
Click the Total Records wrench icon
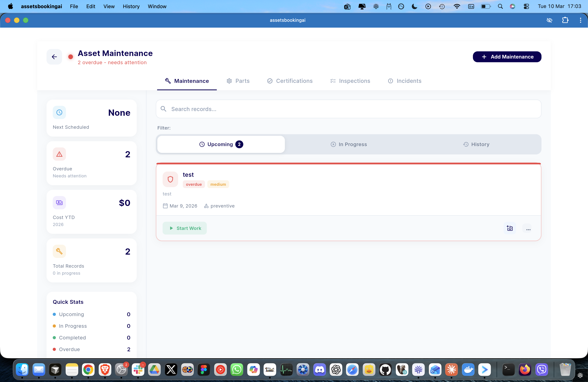(x=59, y=251)
